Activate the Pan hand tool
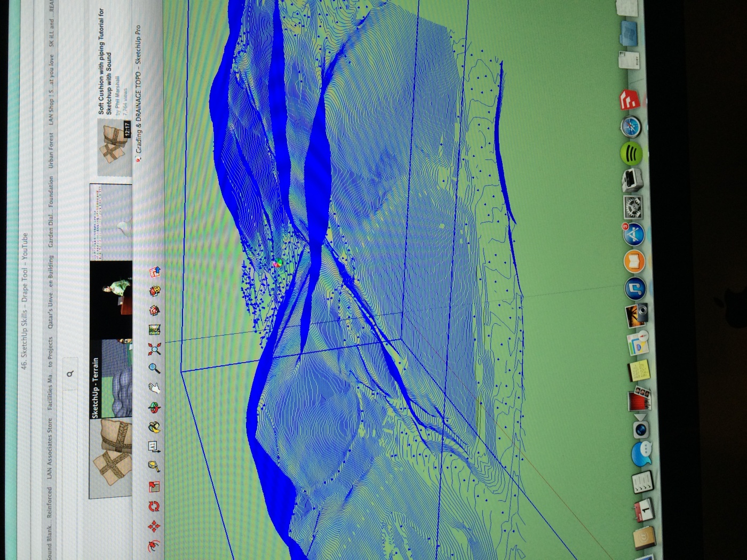 pyautogui.click(x=155, y=388)
